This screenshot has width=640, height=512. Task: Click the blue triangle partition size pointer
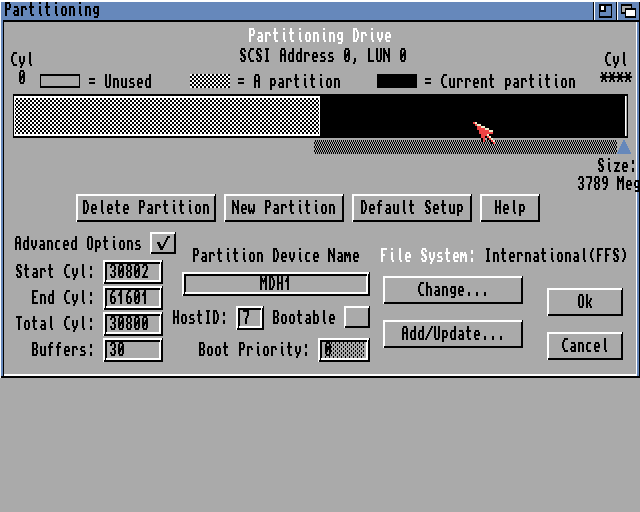tap(624, 147)
